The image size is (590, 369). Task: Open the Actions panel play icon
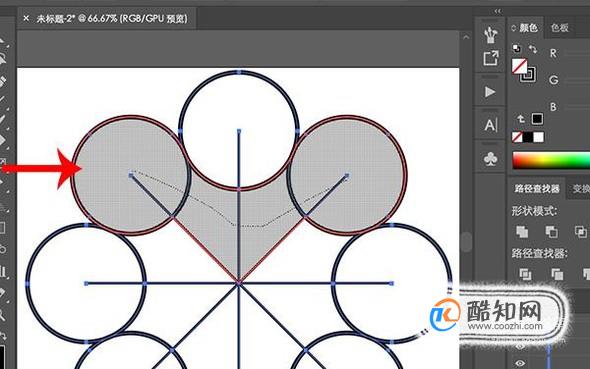(x=490, y=92)
